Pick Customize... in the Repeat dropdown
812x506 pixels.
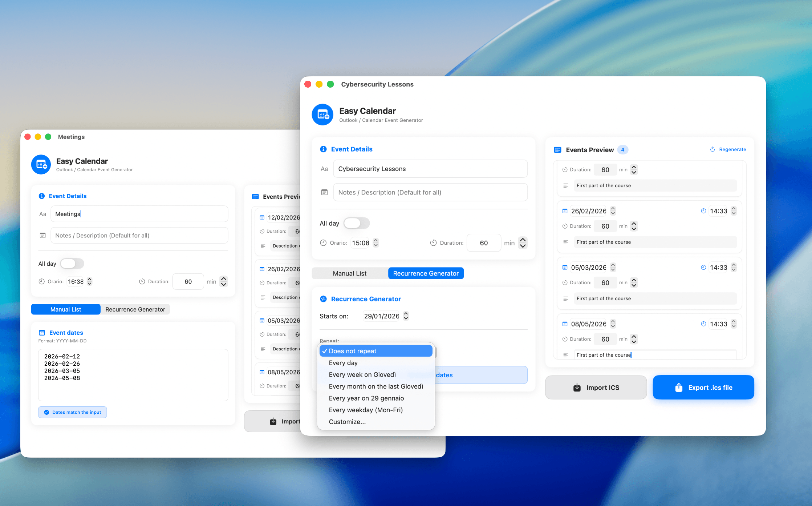point(376,422)
